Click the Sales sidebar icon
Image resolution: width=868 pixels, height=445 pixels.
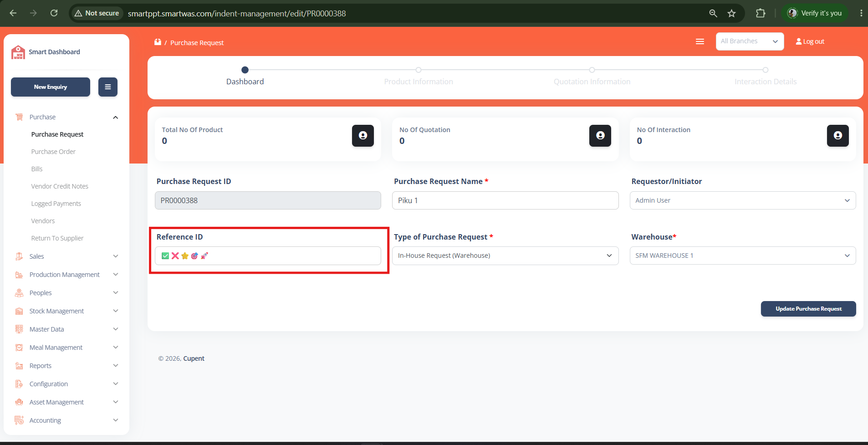coord(19,256)
